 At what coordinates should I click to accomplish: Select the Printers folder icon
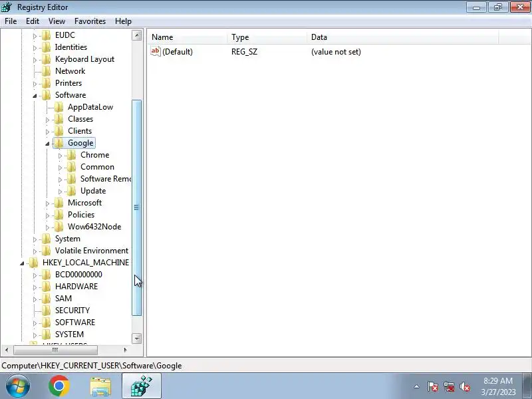coord(46,82)
